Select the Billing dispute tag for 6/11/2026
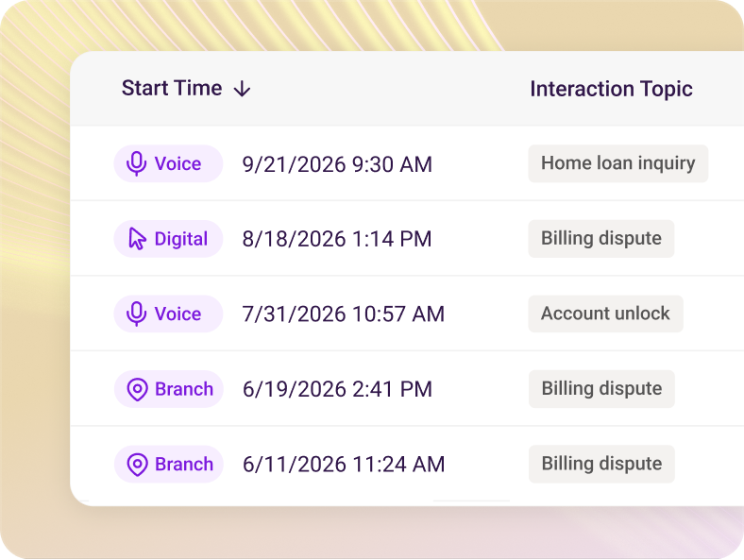 pyautogui.click(x=601, y=464)
